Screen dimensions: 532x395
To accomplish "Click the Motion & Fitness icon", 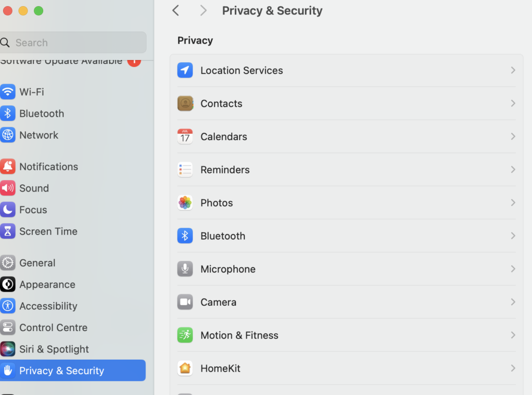I will point(185,335).
